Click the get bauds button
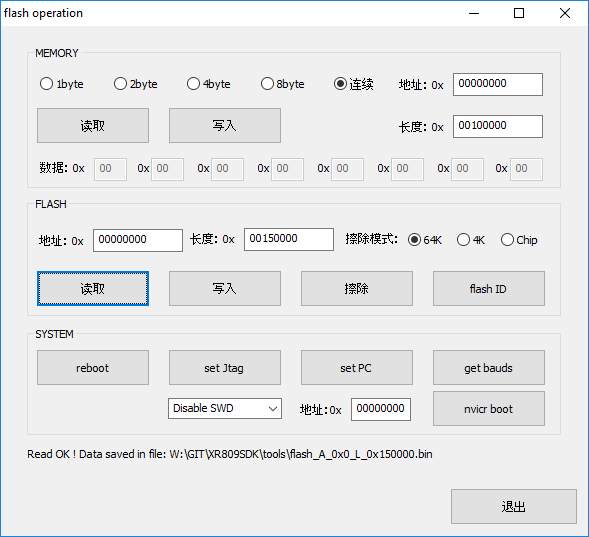This screenshot has height=537, width=589. click(489, 368)
